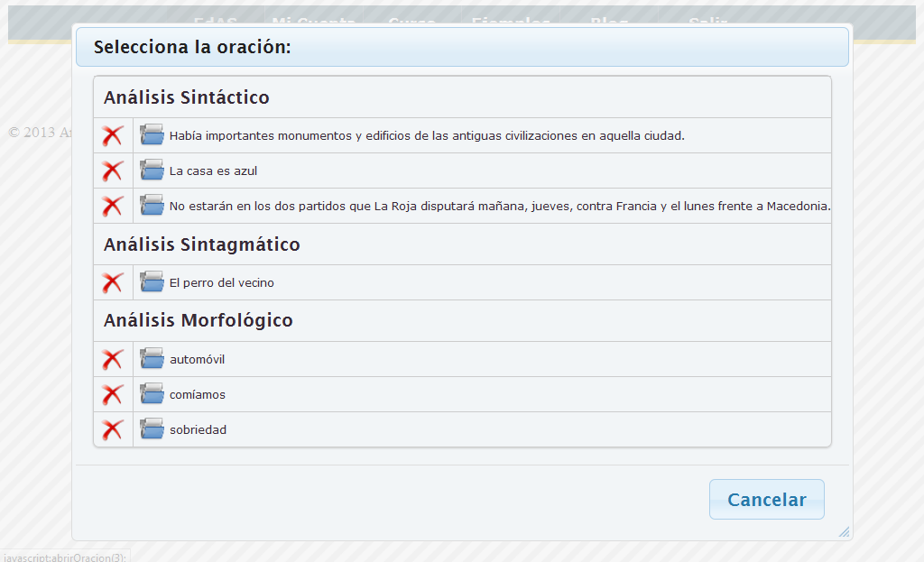
Task: Open the sentence text 'La casa es azul'
Action: (x=213, y=171)
